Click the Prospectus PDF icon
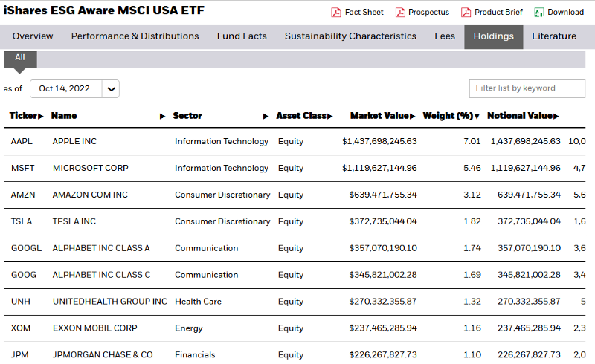The image size is (595, 364). [400, 13]
